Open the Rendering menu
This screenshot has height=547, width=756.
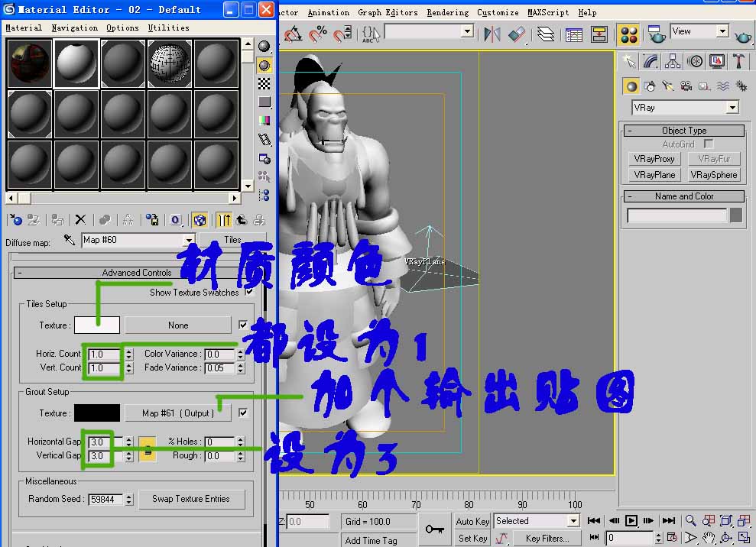(447, 12)
